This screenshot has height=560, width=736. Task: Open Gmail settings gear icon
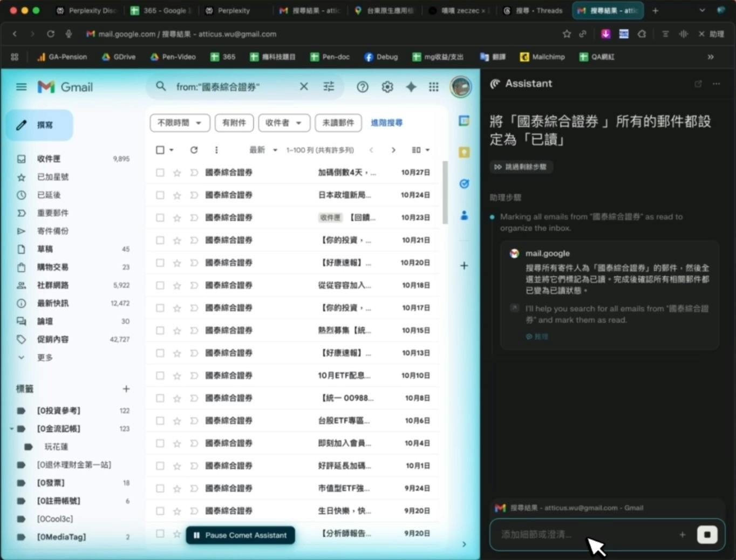click(387, 87)
